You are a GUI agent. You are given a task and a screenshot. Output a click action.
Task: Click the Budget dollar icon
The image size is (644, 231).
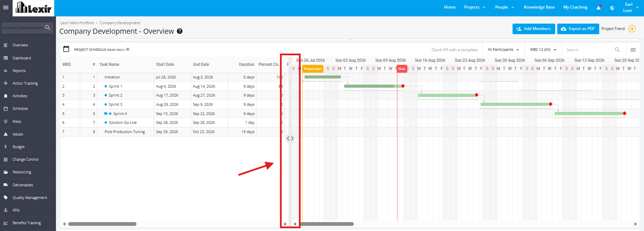coord(6,147)
